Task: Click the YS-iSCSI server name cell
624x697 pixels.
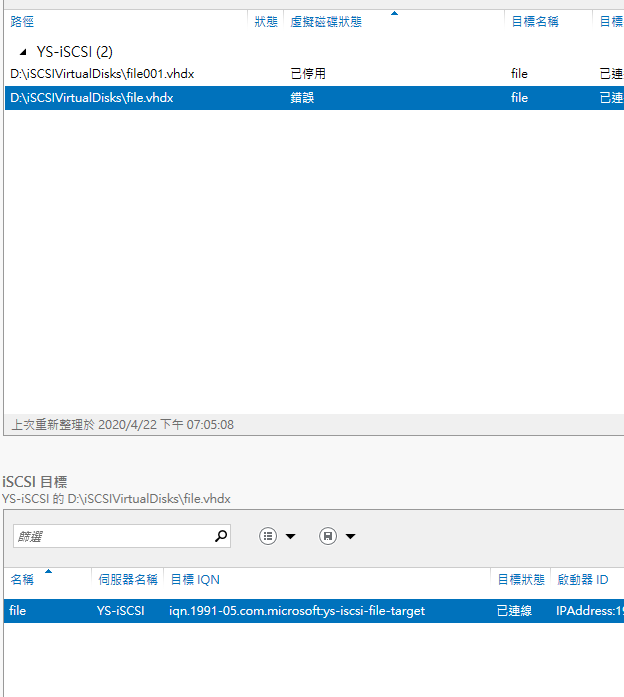Action: click(120, 611)
